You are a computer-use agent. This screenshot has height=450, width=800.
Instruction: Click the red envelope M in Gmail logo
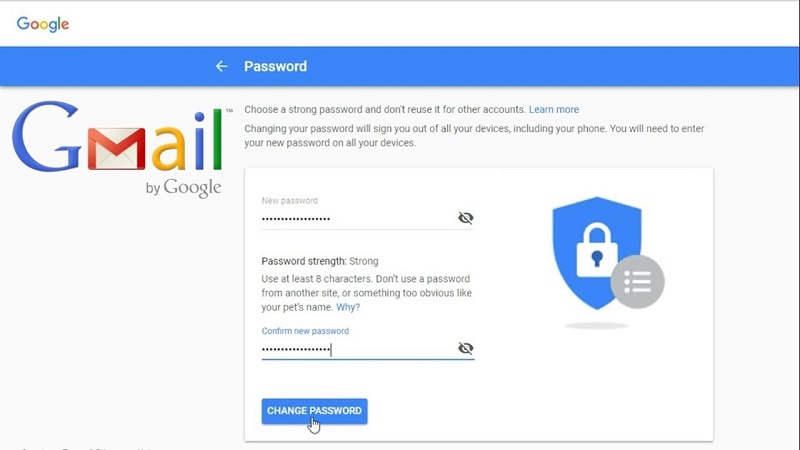click(x=116, y=148)
